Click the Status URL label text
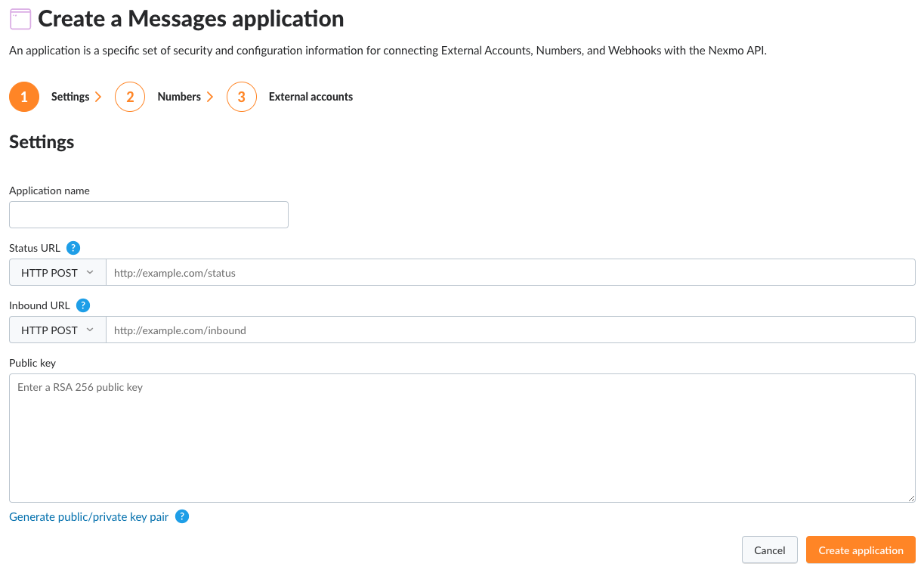 tap(35, 248)
